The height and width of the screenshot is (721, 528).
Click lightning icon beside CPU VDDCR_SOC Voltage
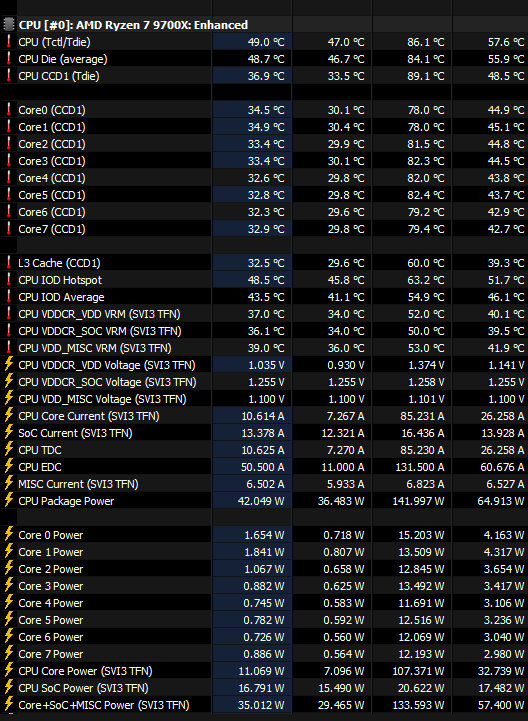(9, 382)
